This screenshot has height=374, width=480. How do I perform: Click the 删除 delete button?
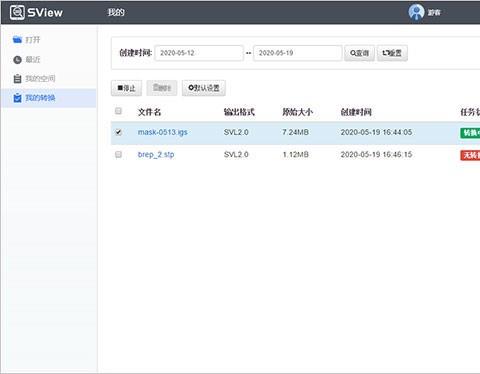(162, 88)
